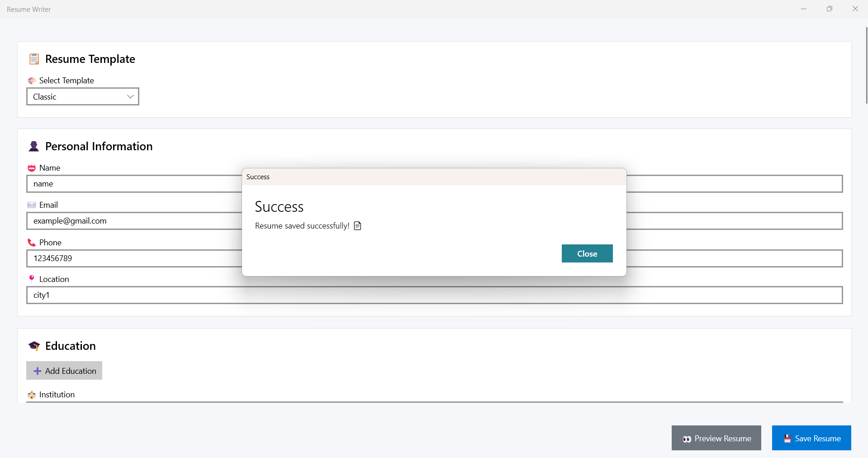Restore down the Resume Writer window

coord(830,9)
